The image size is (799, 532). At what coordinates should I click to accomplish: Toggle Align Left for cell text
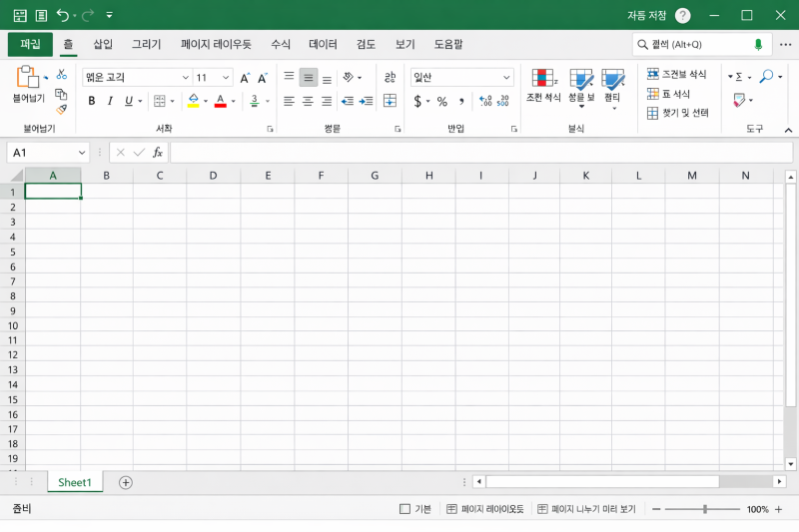(x=289, y=101)
